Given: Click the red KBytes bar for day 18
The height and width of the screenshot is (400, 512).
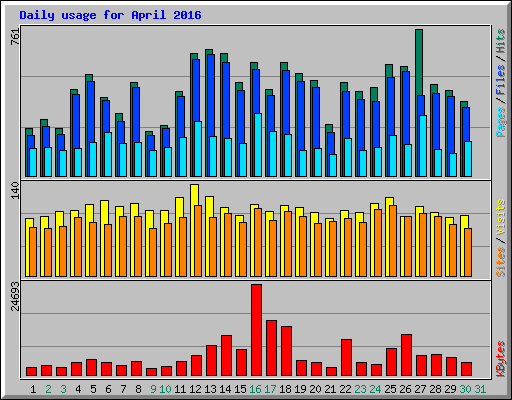Looking at the screenshot, I should tap(286, 351).
